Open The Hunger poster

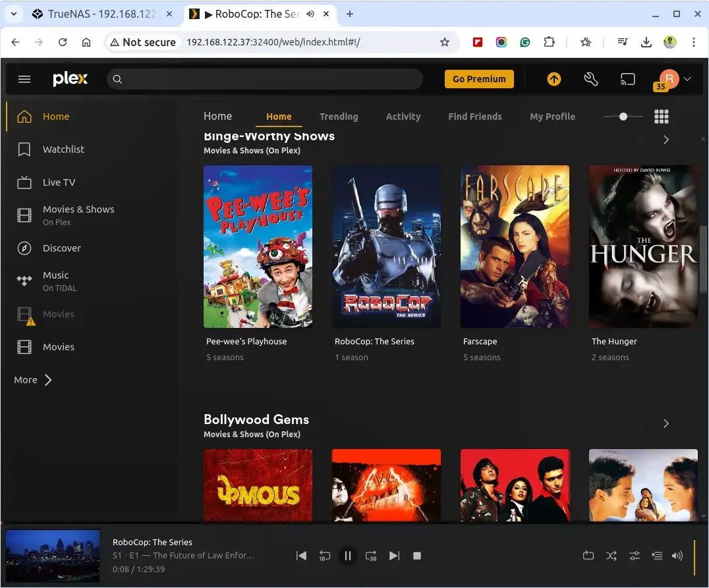pyautogui.click(x=643, y=246)
